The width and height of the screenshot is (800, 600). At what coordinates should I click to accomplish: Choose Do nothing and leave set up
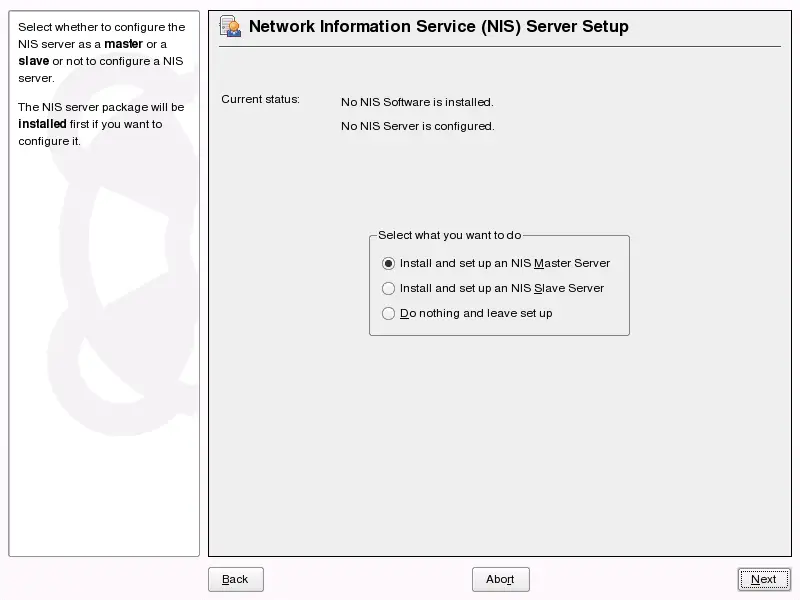tap(388, 313)
